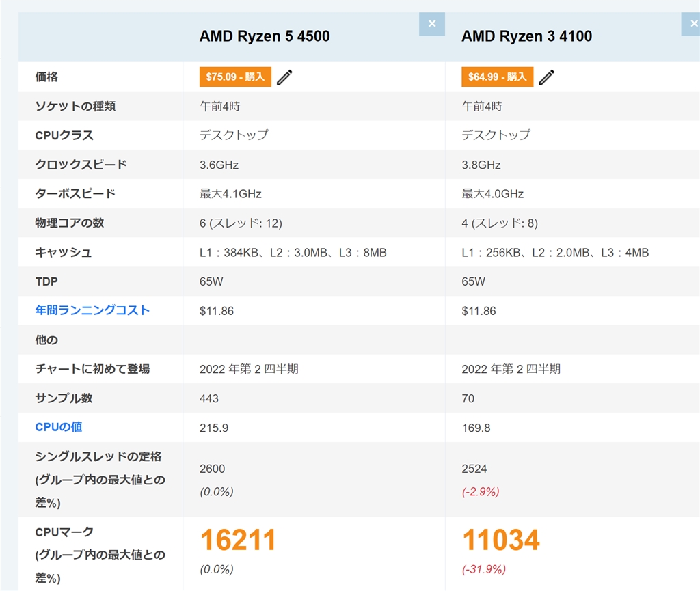Click the TDP row label
This screenshot has width=700, height=591.
(46, 281)
